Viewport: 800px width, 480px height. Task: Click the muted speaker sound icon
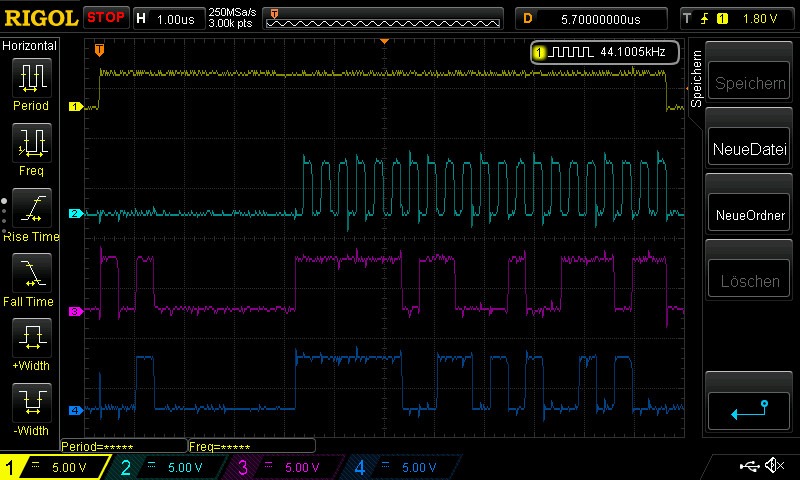(774, 465)
